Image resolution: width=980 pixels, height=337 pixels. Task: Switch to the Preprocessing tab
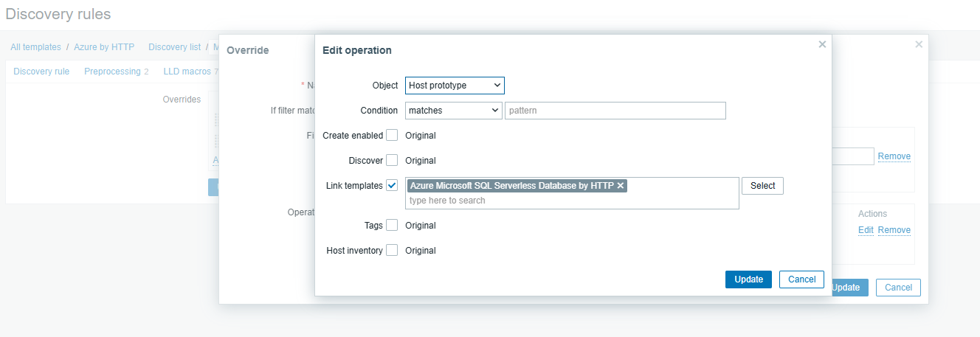(112, 72)
